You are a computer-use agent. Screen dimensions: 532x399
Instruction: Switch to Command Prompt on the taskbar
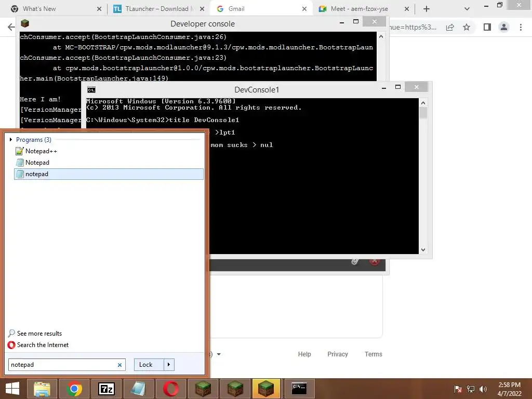coord(299,389)
